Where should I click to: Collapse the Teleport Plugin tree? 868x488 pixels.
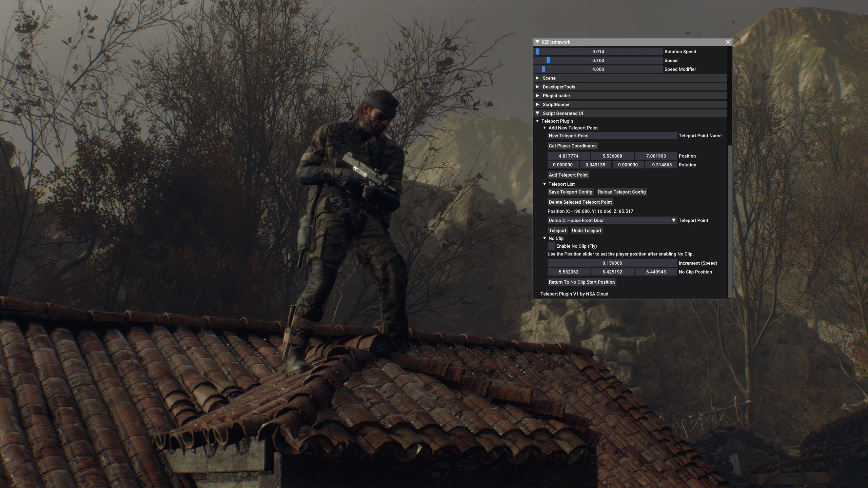pos(538,121)
